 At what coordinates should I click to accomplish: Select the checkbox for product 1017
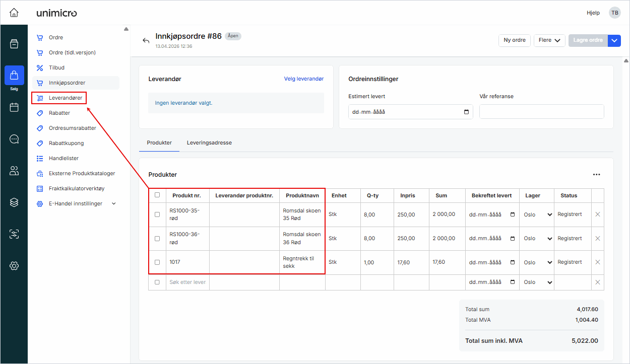point(157,262)
